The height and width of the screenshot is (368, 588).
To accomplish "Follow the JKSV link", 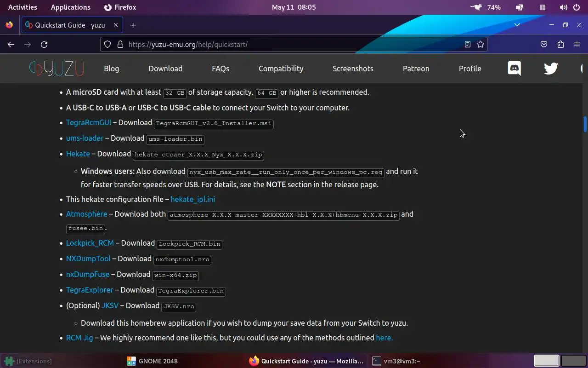I will pyautogui.click(x=110, y=305).
